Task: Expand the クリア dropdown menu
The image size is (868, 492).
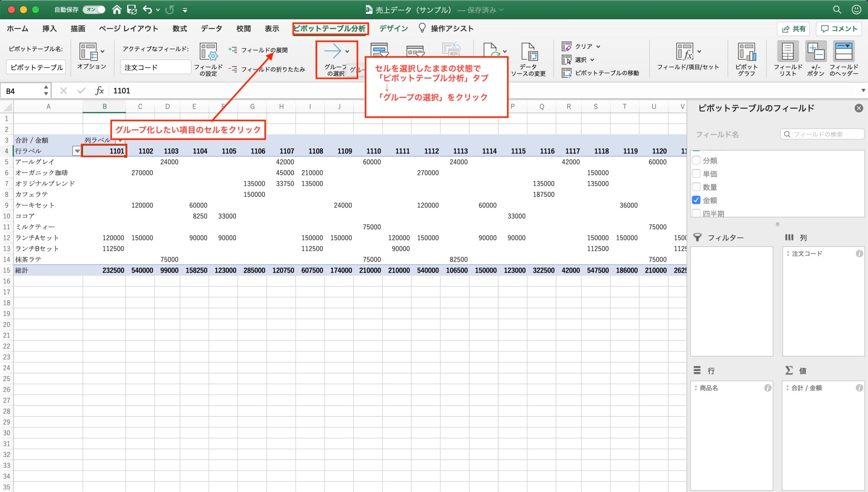Action: (x=598, y=46)
